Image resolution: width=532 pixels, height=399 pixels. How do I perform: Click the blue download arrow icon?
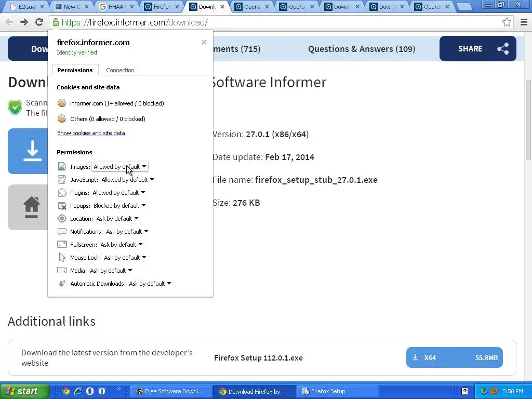[x=33, y=151]
